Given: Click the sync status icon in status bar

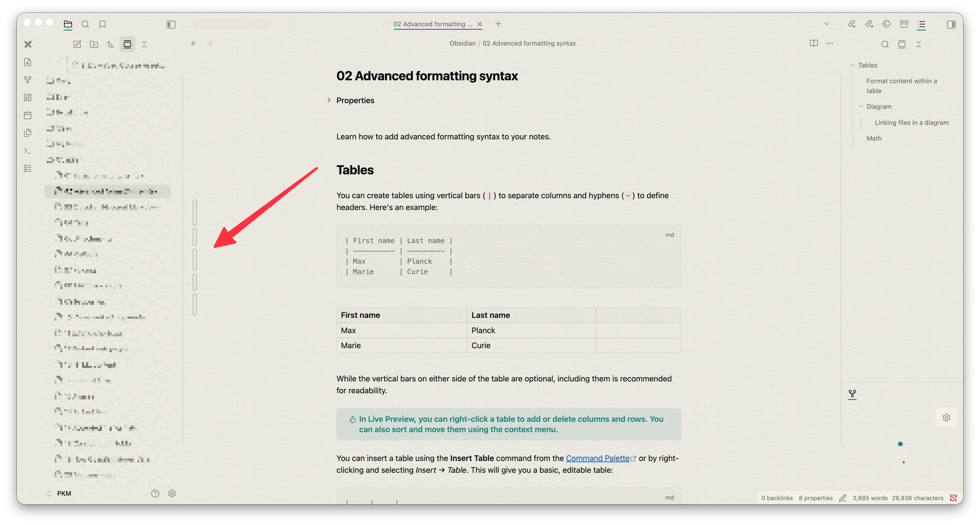Looking at the screenshot, I should [x=953, y=498].
